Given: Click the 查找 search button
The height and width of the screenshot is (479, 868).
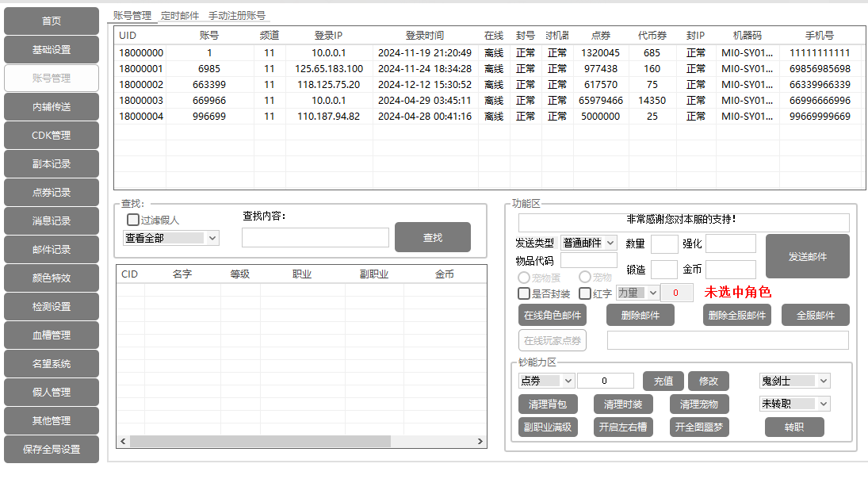Looking at the screenshot, I should coord(432,238).
